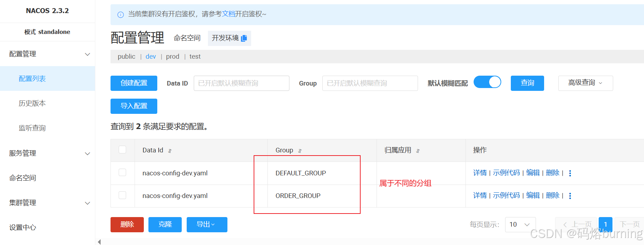
Task: Click the NACOS 2.3.2 logo title
Action: (x=47, y=11)
